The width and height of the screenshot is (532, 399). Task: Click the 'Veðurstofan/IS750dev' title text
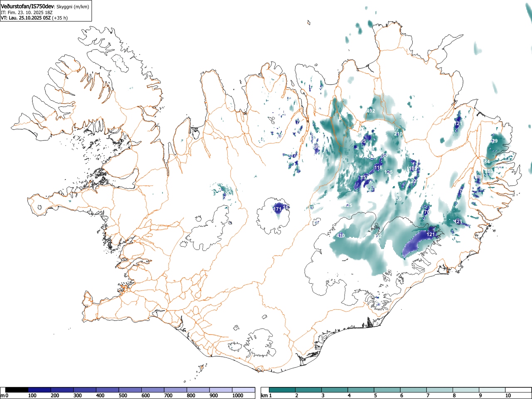click(27, 7)
